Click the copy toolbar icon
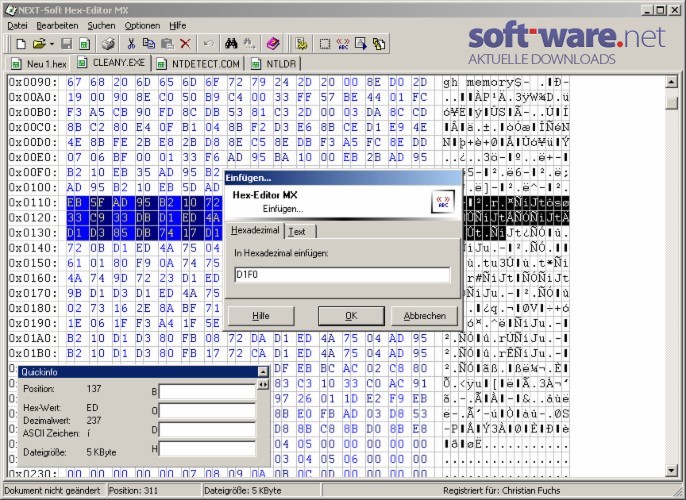Screen dimensions: 686x500 149,44
